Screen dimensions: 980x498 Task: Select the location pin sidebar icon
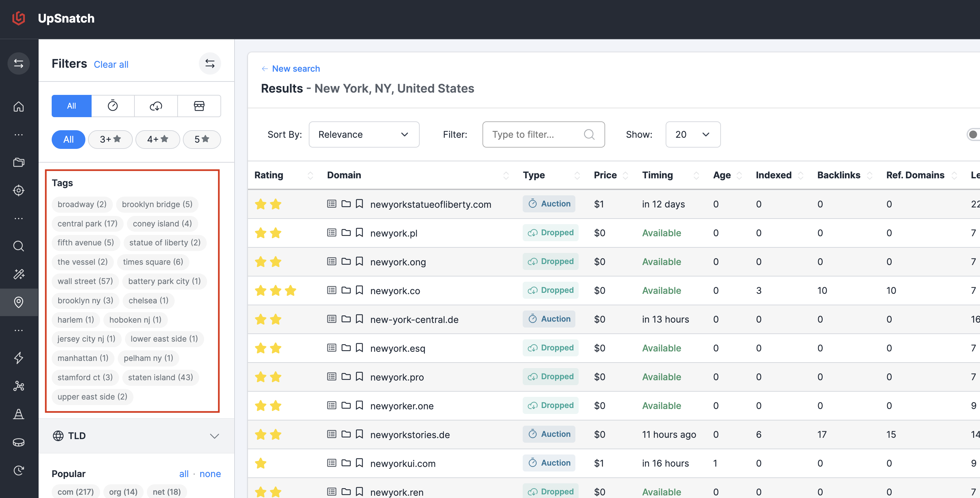point(19,302)
